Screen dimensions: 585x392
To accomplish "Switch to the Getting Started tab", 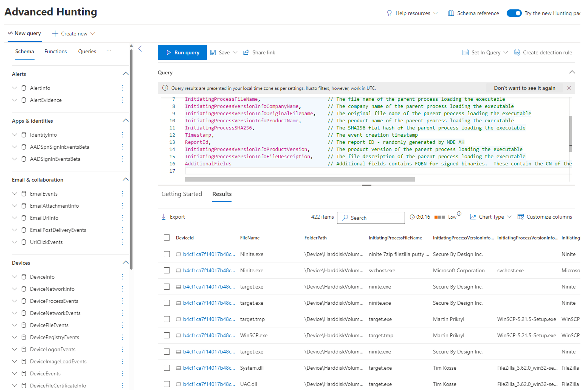I will point(182,194).
